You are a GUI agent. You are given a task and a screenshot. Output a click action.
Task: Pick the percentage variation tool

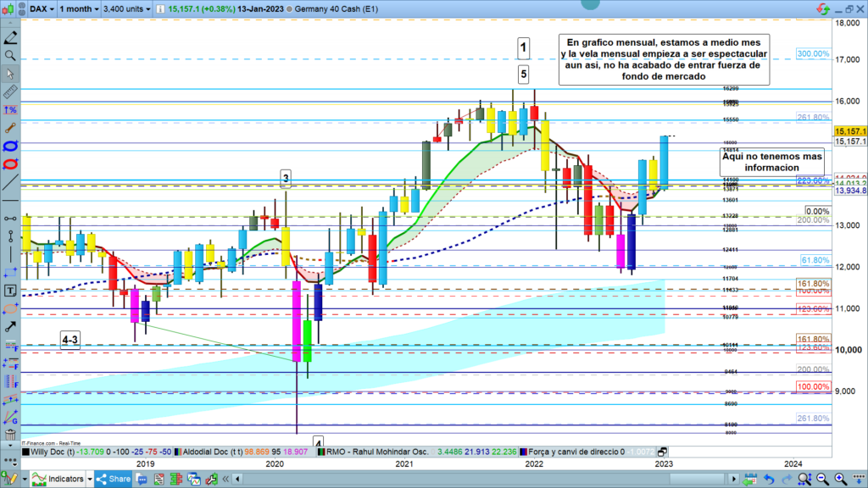[11, 110]
